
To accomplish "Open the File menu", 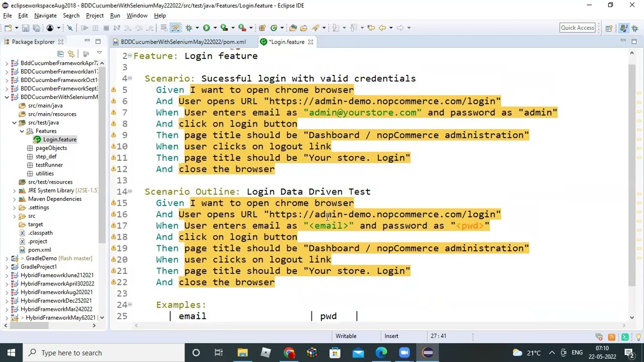I will 8,16.
